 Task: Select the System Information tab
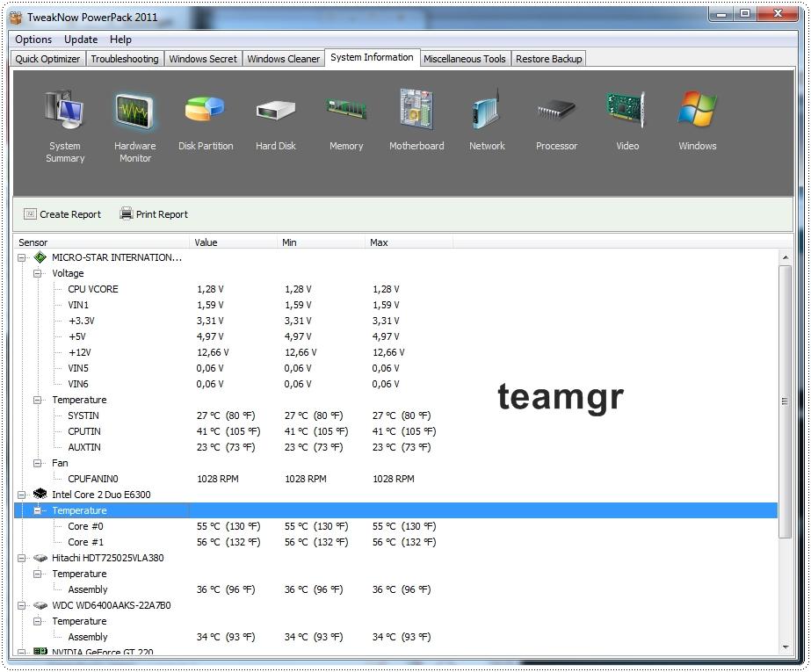click(x=372, y=57)
